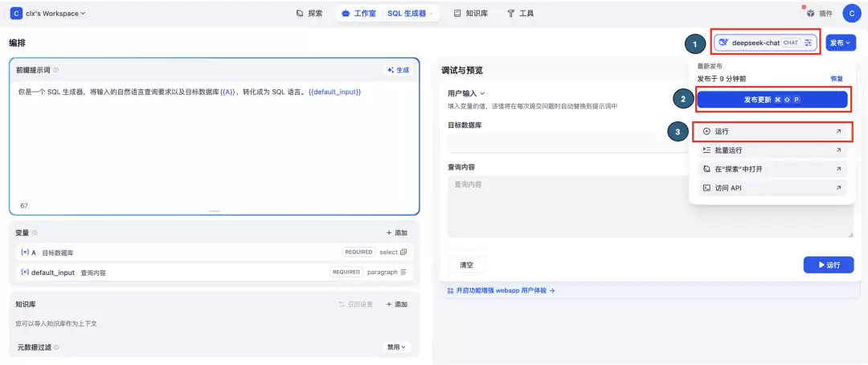Click the 清空 clear button
Screen dimensions: 868x365
467,265
